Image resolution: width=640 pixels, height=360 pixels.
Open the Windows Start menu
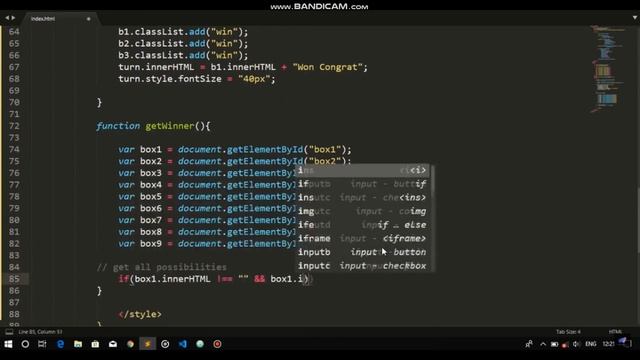coord(8,344)
